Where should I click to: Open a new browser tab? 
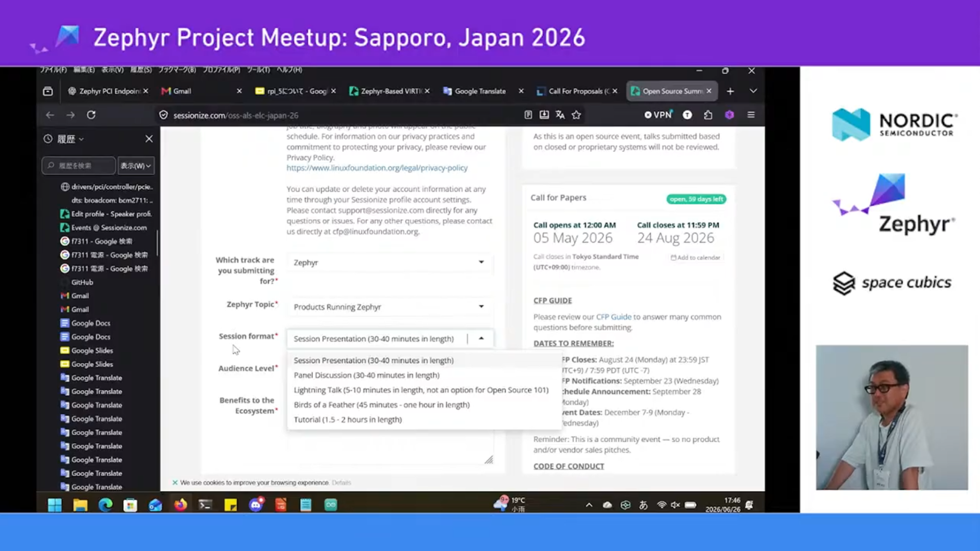(730, 91)
